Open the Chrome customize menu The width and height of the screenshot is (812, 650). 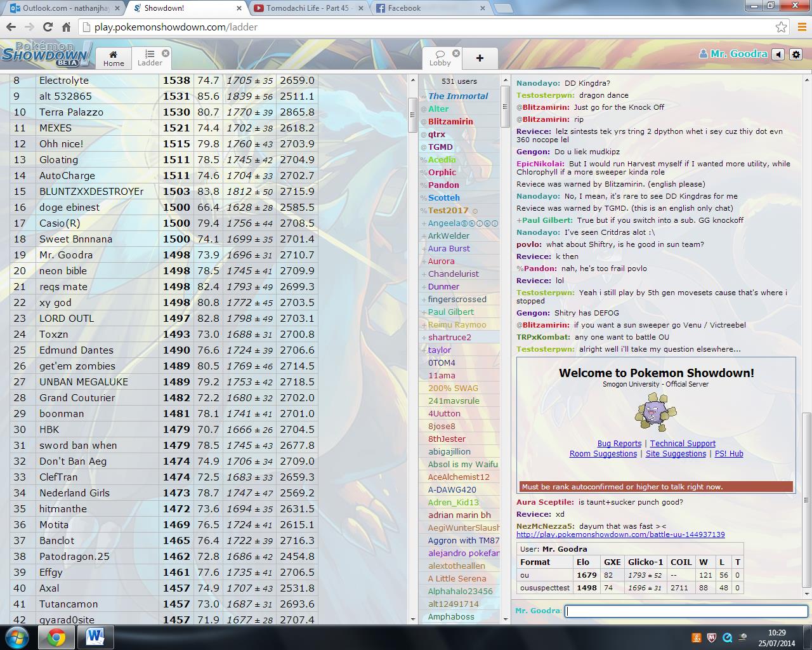(801, 27)
